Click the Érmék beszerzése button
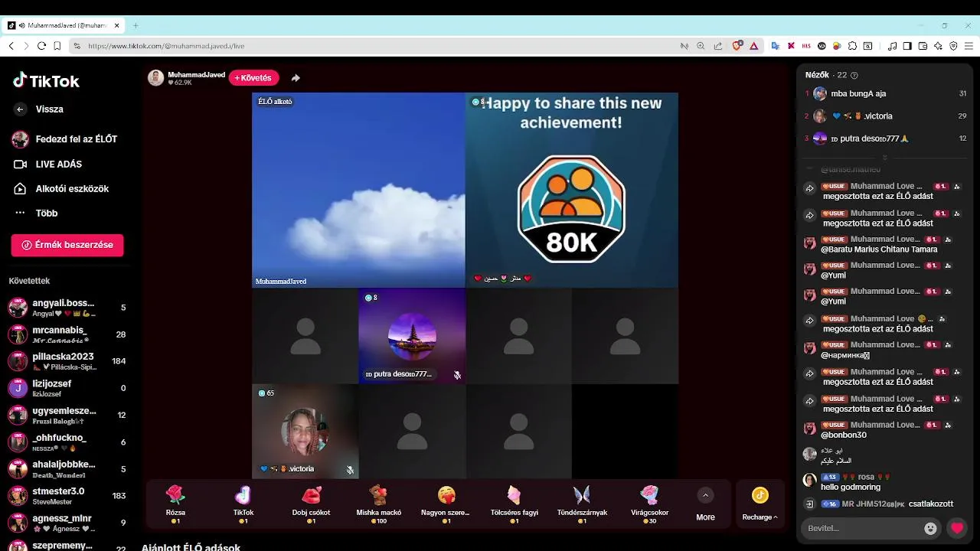 point(67,245)
